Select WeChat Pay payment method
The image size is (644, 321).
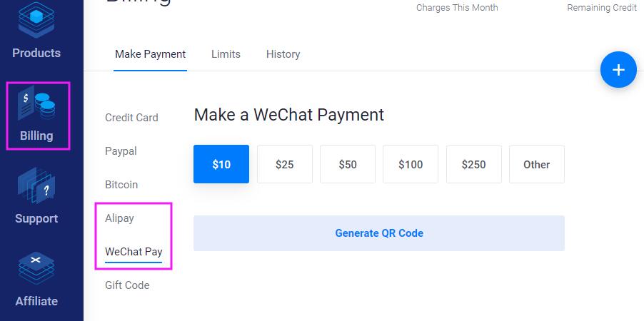point(134,252)
